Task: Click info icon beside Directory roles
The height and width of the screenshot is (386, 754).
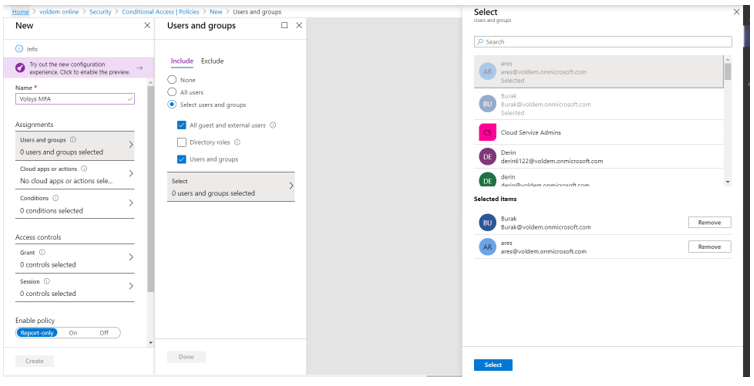Action: (x=237, y=142)
